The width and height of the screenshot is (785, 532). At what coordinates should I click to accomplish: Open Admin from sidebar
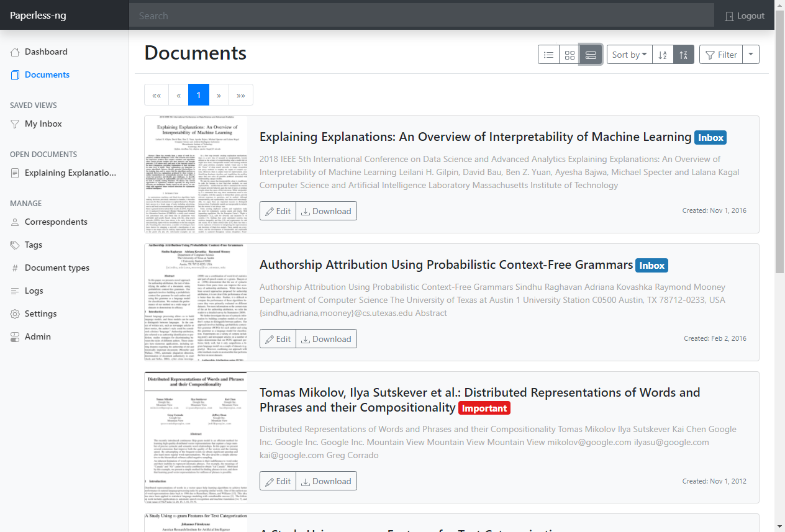tap(38, 336)
